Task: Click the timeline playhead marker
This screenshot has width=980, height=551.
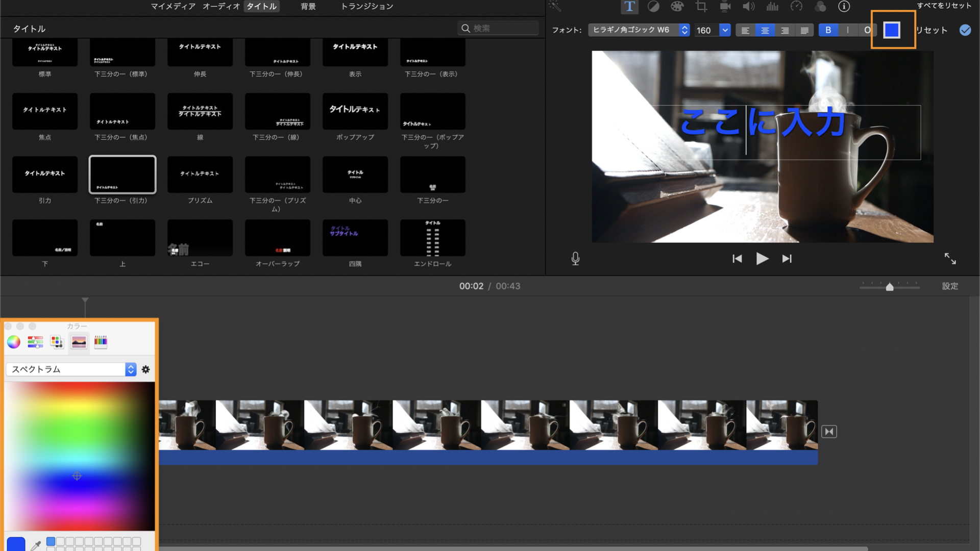Action: tap(85, 300)
